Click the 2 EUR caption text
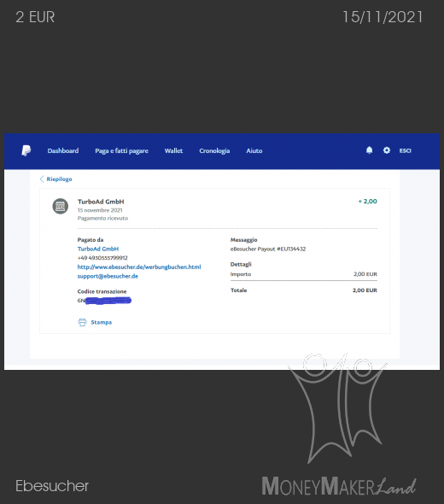 click(35, 17)
